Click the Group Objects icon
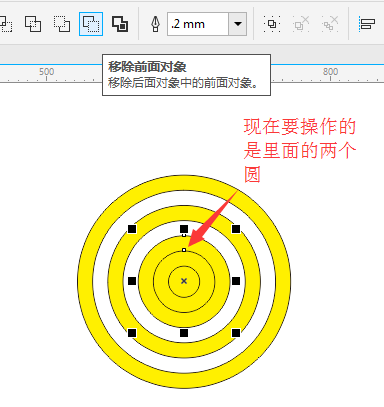The height and width of the screenshot is (407, 384). pos(272,24)
